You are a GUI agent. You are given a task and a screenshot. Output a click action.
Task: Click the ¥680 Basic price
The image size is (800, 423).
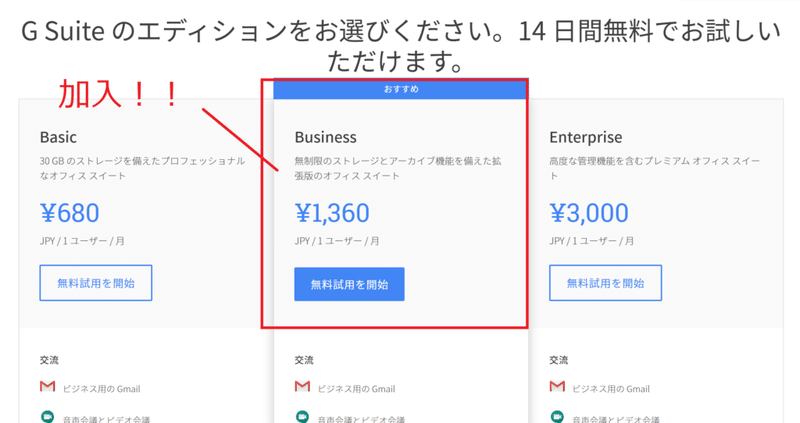click(69, 213)
